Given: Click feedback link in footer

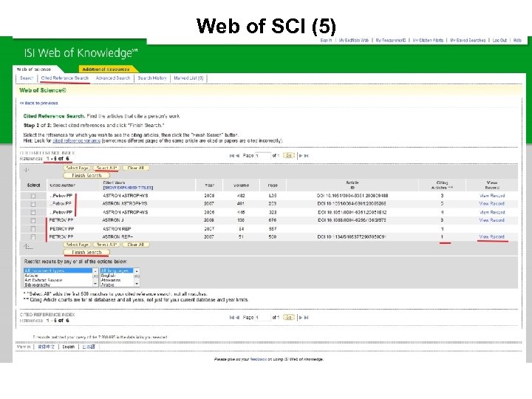Looking at the screenshot, I should pyautogui.click(x=258, y=359).
